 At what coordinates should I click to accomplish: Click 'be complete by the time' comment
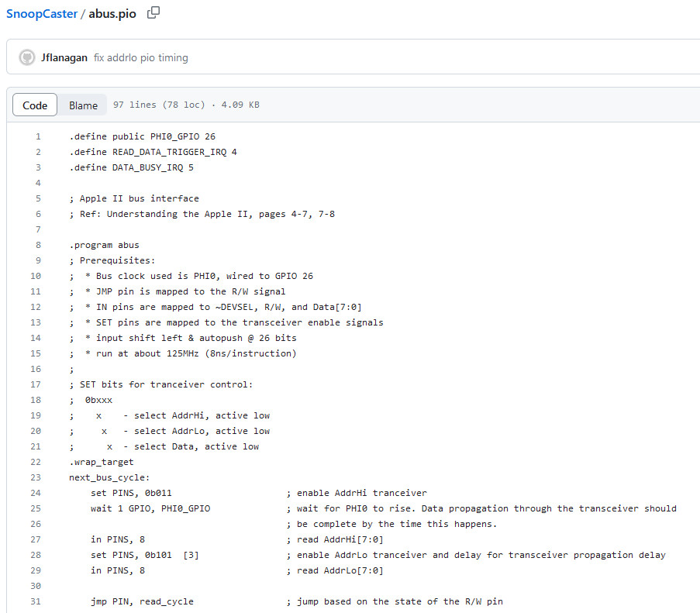coord(391,524)
